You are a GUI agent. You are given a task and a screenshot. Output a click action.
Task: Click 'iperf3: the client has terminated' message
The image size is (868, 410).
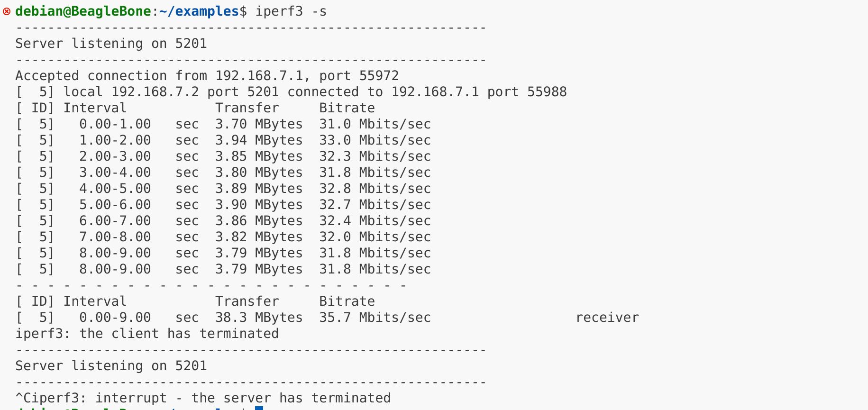tap(147, 334)
